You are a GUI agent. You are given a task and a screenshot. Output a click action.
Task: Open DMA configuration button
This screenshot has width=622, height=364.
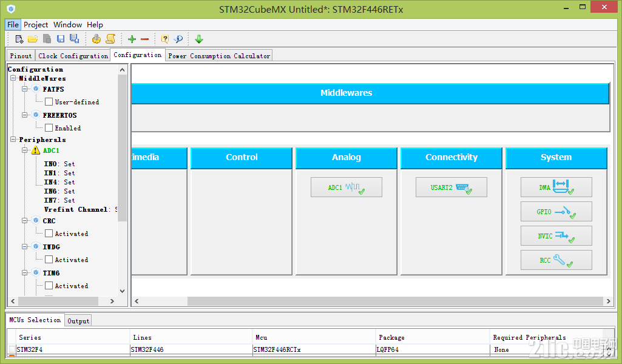[556, 187]
